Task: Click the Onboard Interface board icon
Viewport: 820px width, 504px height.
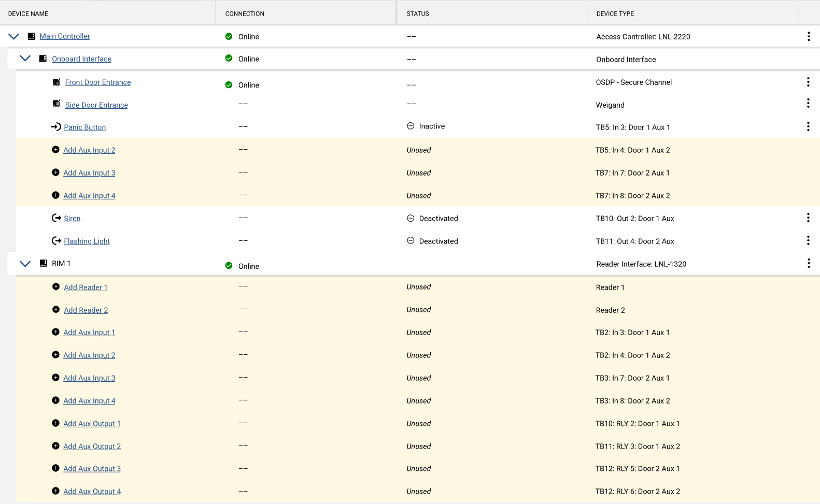Action: point(43,59)
